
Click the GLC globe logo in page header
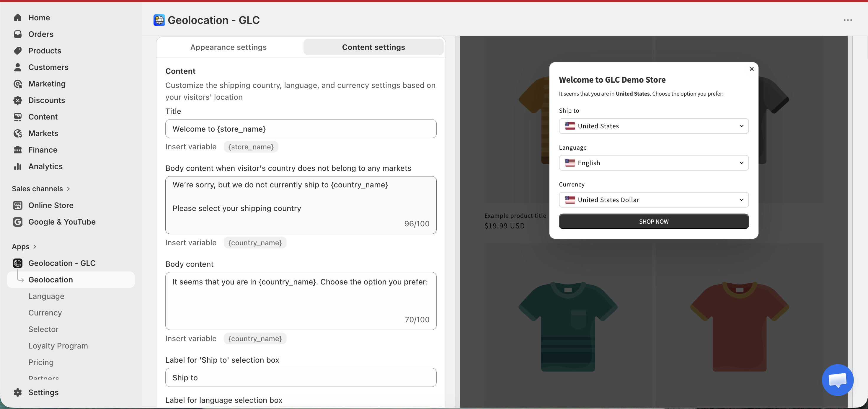(x=159, y=20)
